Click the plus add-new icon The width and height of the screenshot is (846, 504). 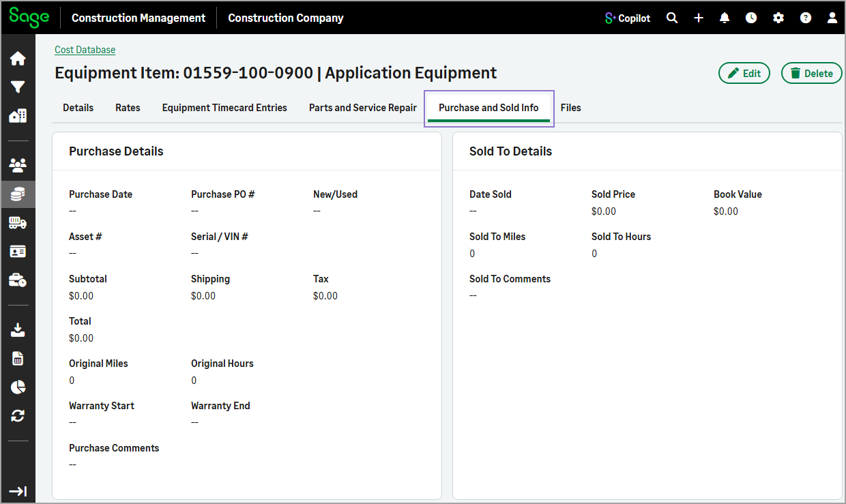[699, 18]
